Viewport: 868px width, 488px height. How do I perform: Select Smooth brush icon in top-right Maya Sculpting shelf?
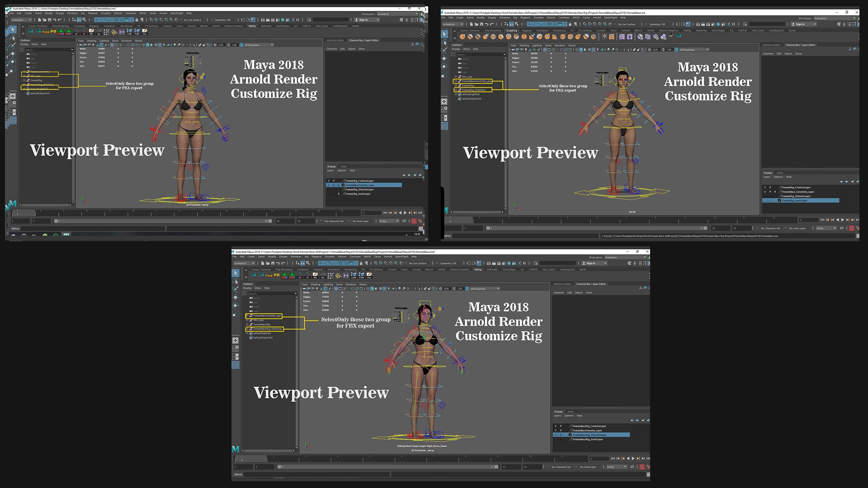click(470, 37)
